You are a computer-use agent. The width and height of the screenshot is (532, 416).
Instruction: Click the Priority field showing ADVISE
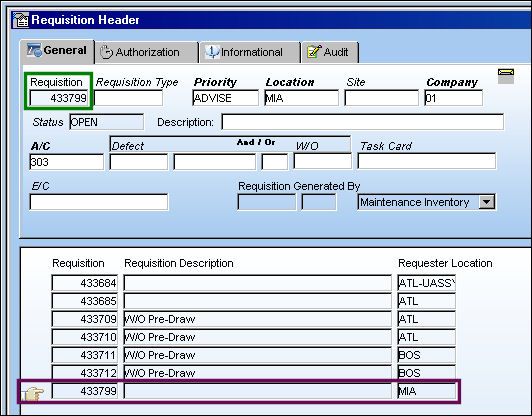225,98
